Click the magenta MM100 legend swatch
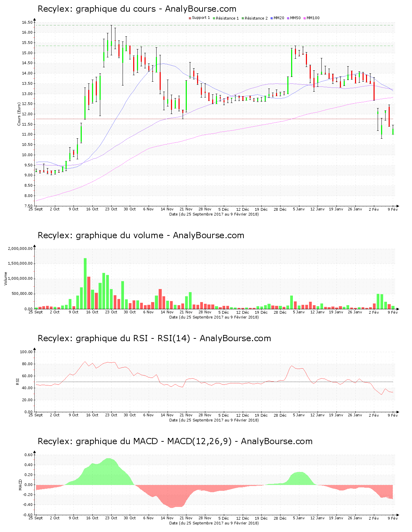This screenshot has width=412, height=532. click(305, 18)
